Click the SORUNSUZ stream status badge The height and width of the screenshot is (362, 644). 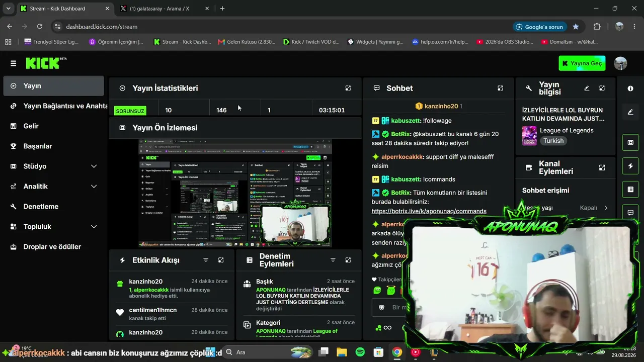(x=130, y=111)
